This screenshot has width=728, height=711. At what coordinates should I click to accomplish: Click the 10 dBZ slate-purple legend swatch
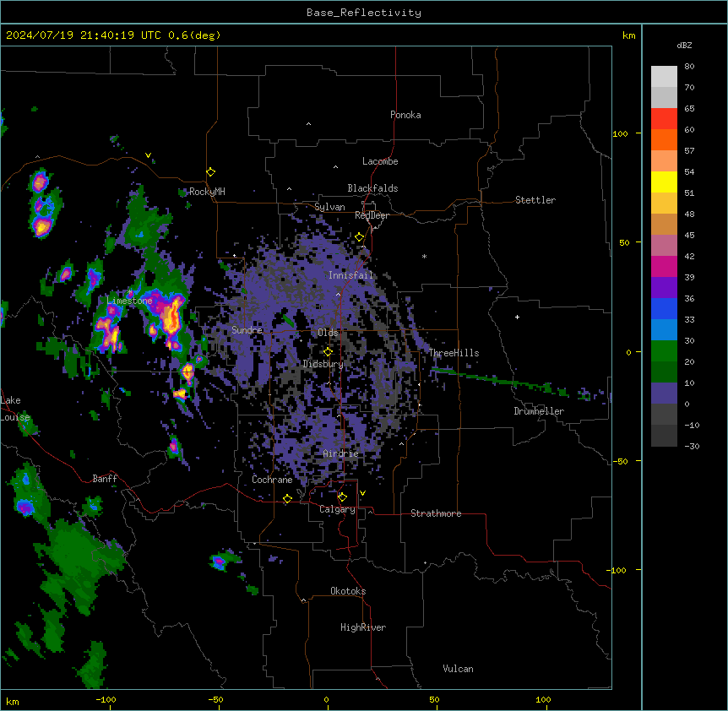[x=664, y=393]
